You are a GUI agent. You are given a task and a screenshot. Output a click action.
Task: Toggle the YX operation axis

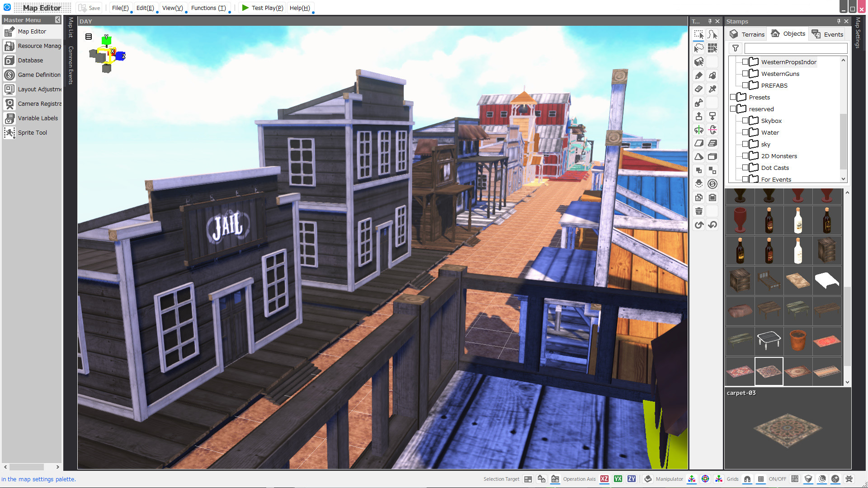tap(618, 479)
